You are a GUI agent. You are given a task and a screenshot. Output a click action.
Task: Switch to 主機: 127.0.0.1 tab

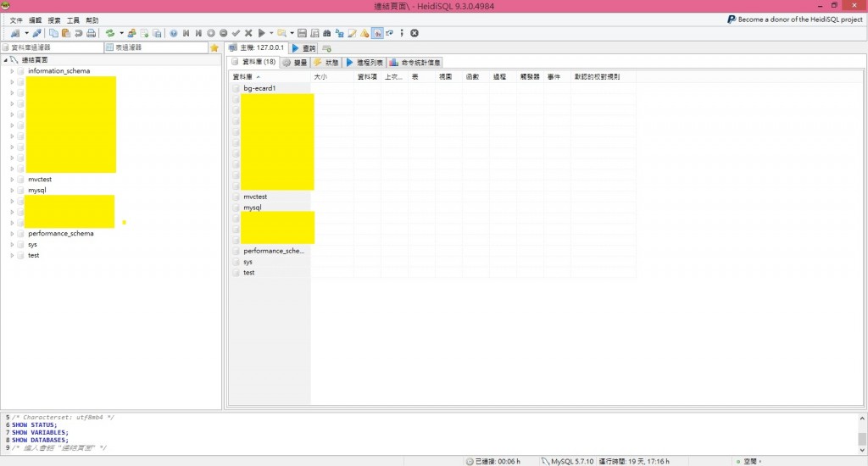(257, 48)
